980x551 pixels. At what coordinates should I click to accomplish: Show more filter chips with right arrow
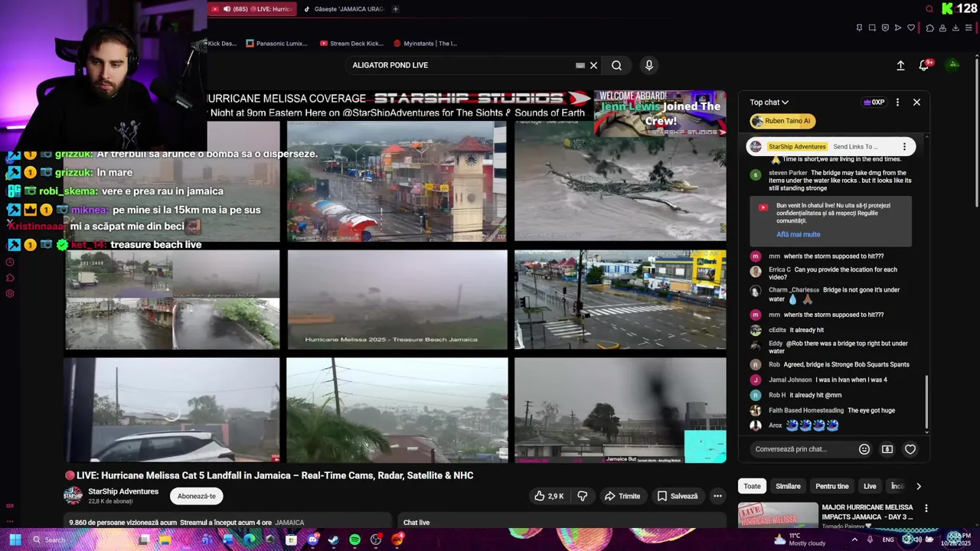point(919,486)
